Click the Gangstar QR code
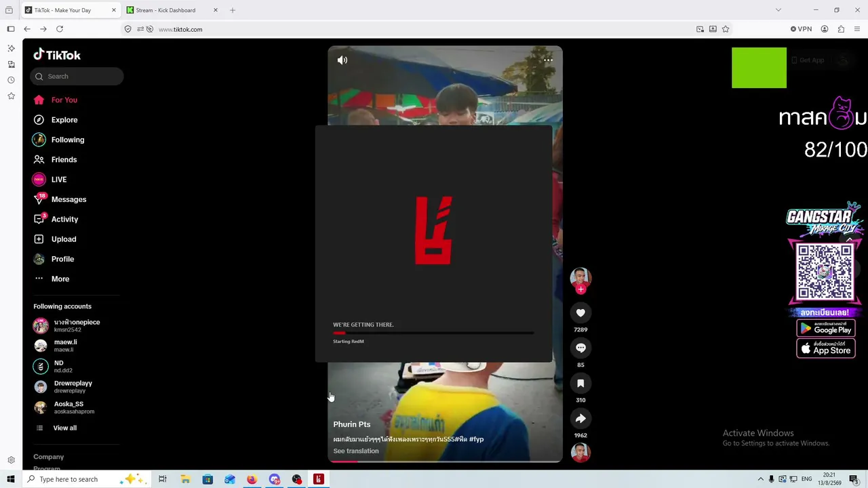 (825, 272)
